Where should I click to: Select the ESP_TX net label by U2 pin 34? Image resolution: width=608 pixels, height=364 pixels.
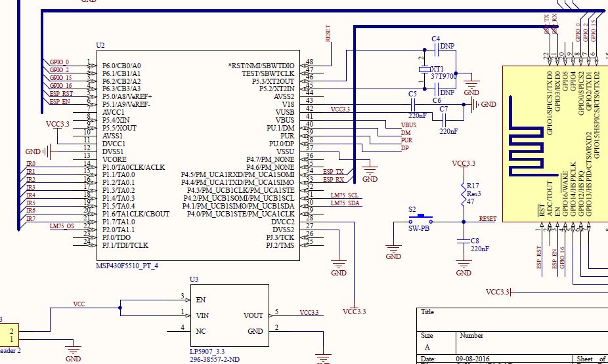(333, 172)
